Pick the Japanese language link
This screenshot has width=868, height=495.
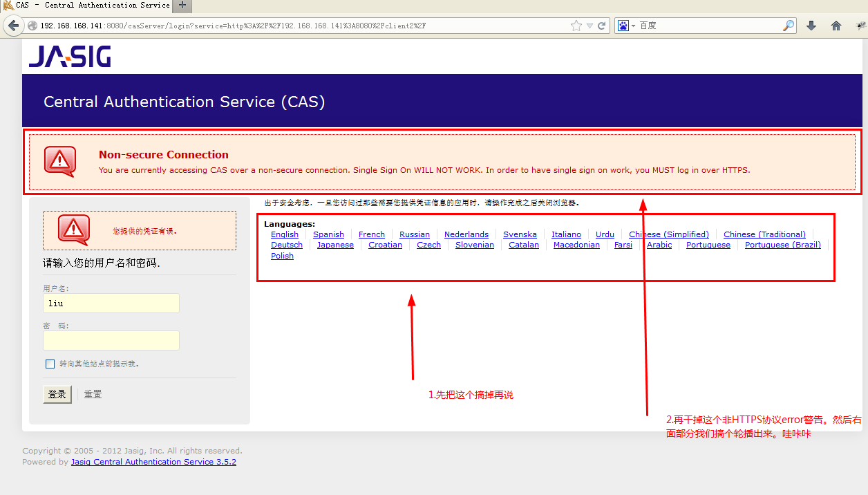[335, 245]
